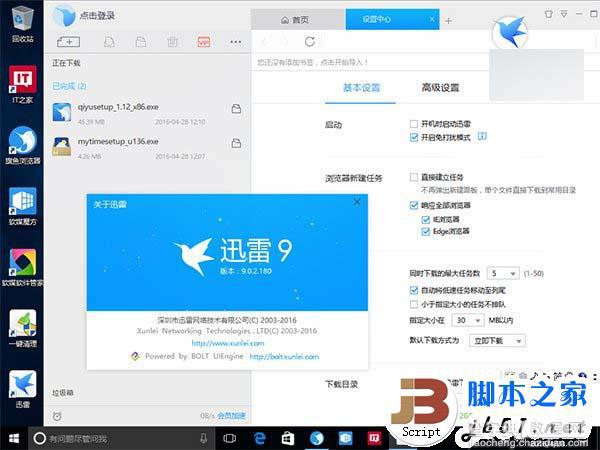Open the three-dot more menu

coord(236,42)
